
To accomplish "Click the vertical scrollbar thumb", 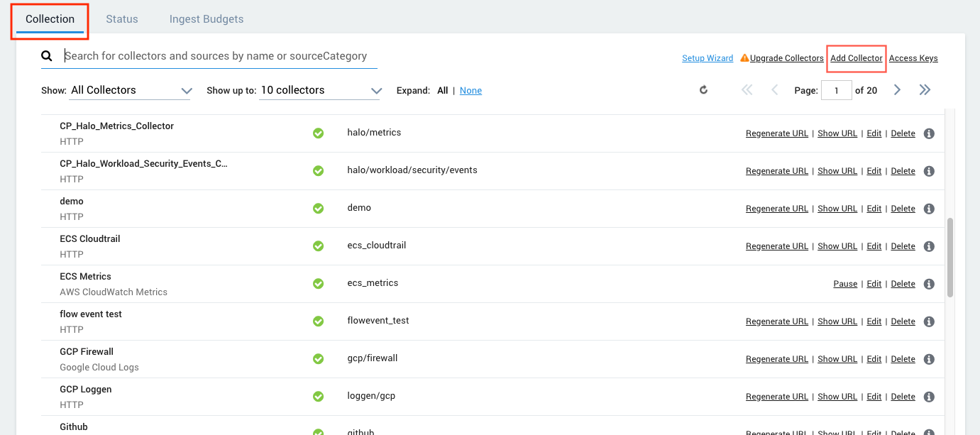I will click(950, 257).
